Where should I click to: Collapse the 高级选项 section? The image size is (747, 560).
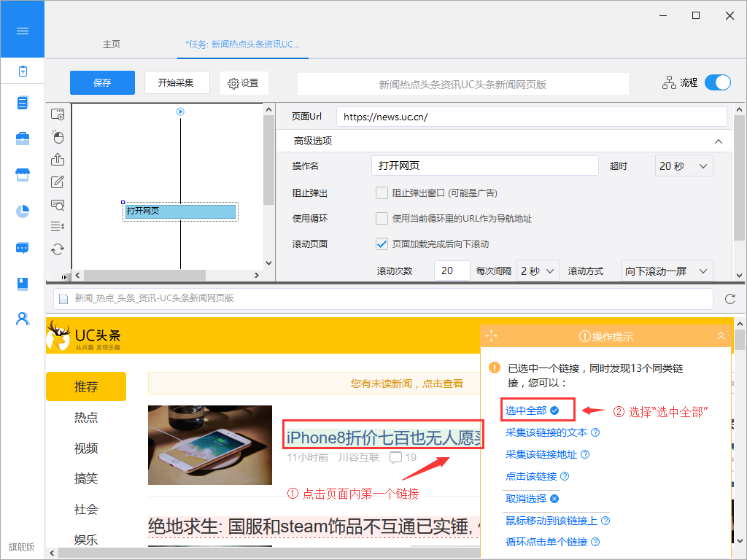click(x=719, y=141)
